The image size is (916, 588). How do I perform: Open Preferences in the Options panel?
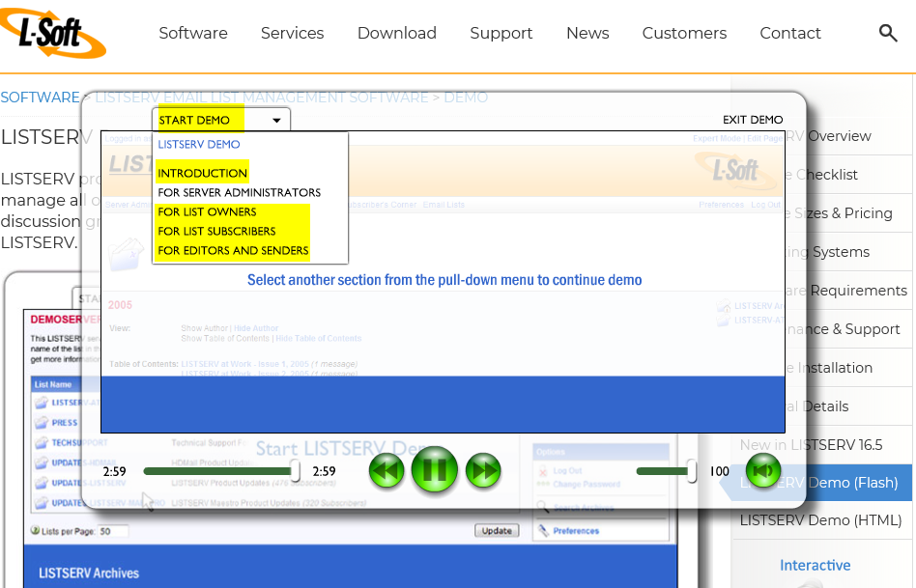pyautogui.click(x=576, y=531)
